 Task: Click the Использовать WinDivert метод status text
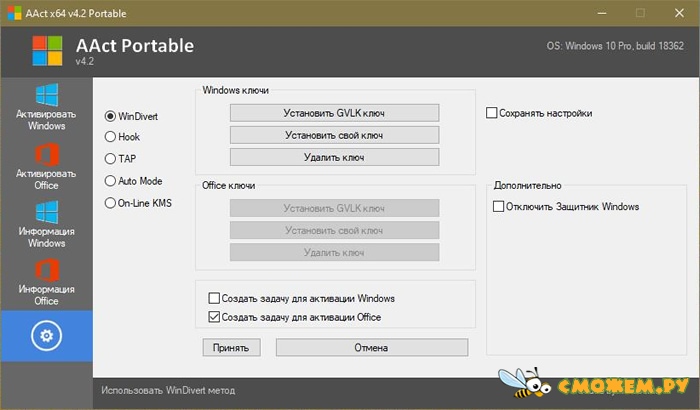[168, 390]
